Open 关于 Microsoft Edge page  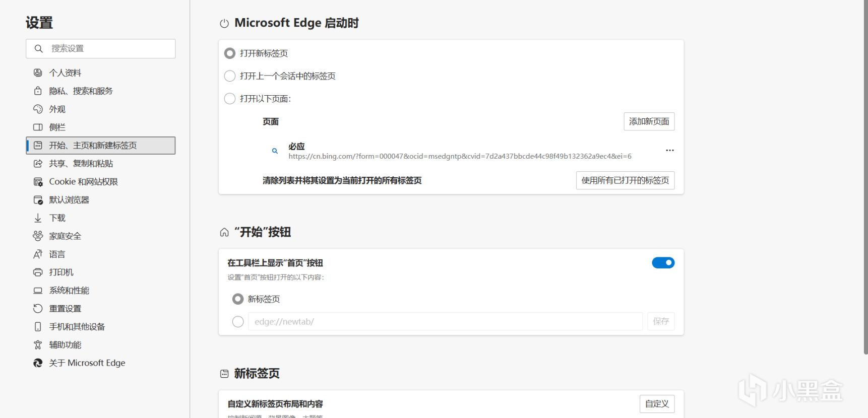tap(101, 363)
